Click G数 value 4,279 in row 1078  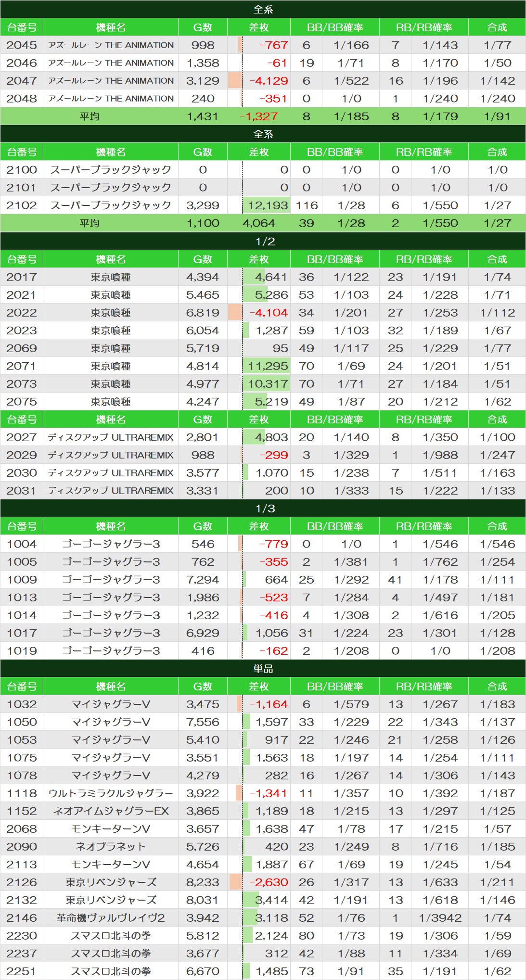point(203,776)
